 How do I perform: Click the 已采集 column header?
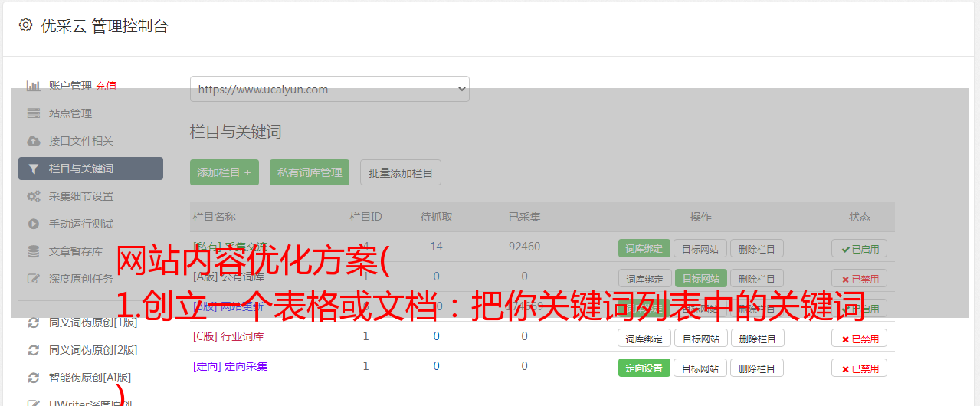[524, 217]
